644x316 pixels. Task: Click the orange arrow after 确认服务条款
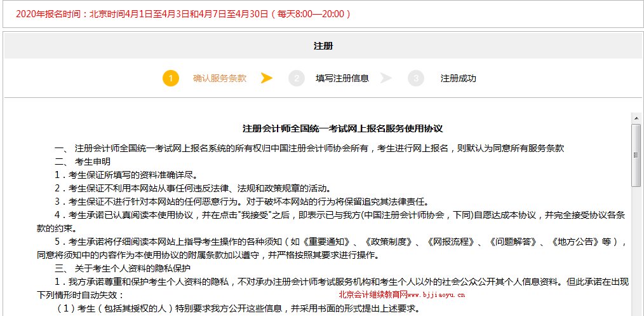pyautogui.click(x=267, y=78)
